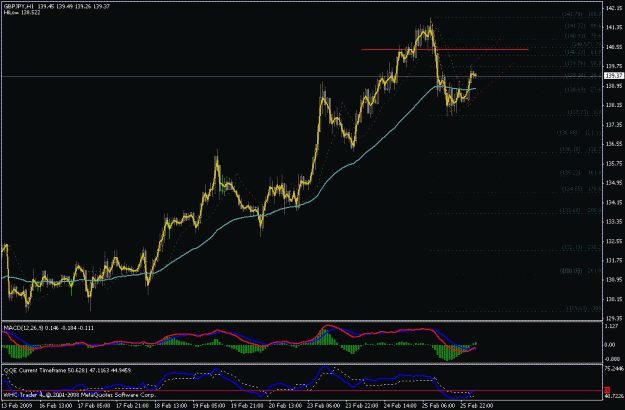Click the current price tag 139.37
This screenshot has width=625, height=410.
614,76
